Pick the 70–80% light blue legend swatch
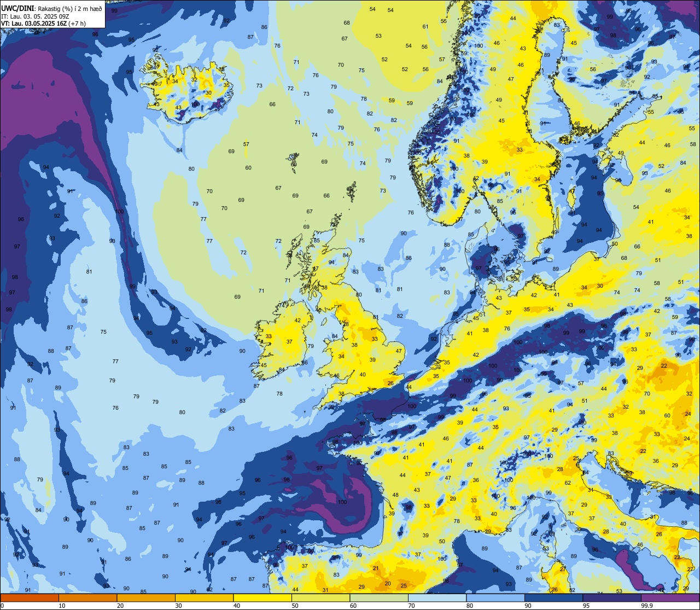 (437, 597)
